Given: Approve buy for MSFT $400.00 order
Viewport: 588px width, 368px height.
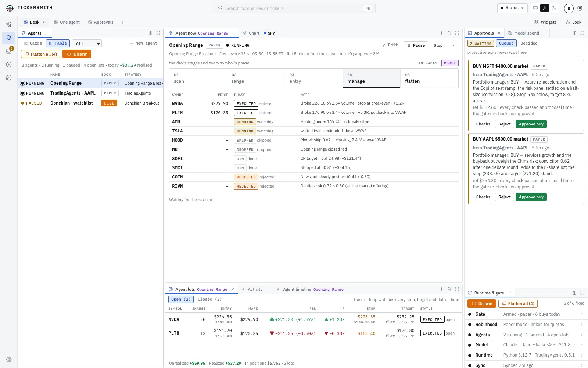Looking at the screenshot, I should click(531, 124).
